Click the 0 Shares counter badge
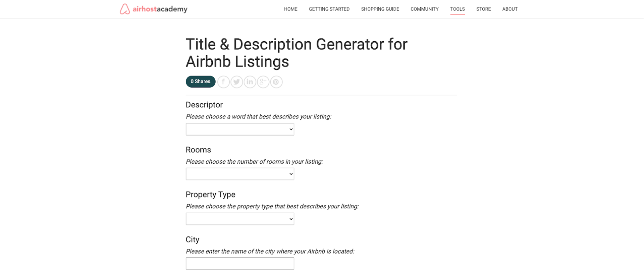Image resolution: width=644 pixels, height=277 pixels. pyautogui.click(x=200, y=81)
